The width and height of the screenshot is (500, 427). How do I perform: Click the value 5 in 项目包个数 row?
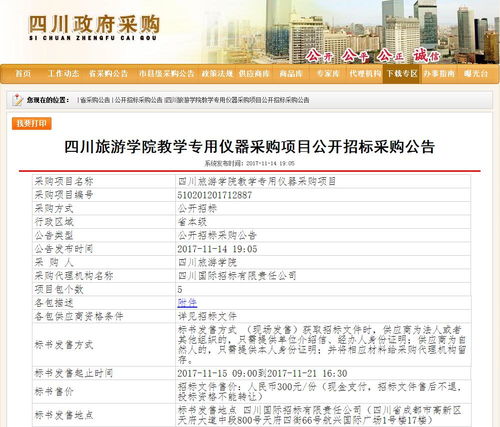pos(180,289)
